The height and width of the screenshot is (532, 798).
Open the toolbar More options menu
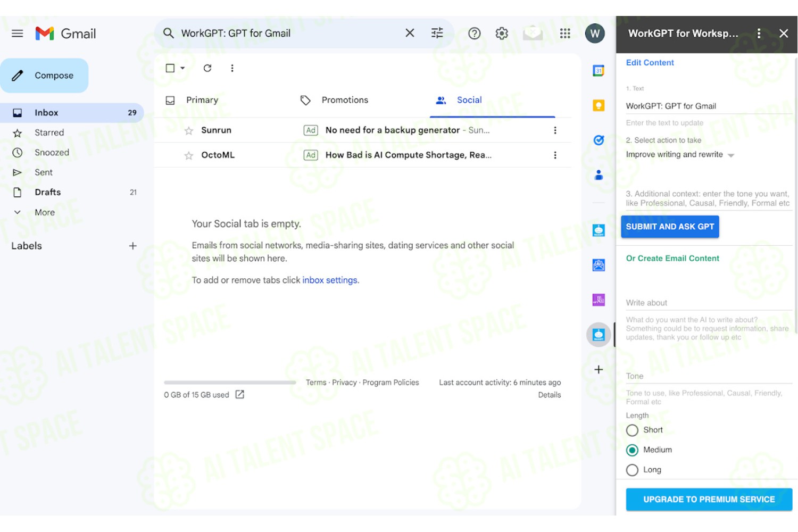[232, 68]
